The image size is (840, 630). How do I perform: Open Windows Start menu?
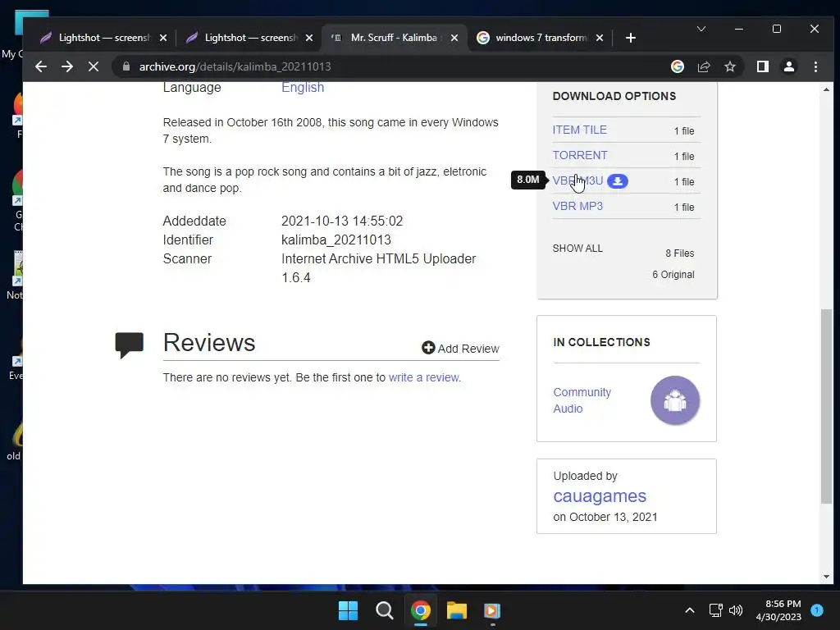click(x=348, y=610)
